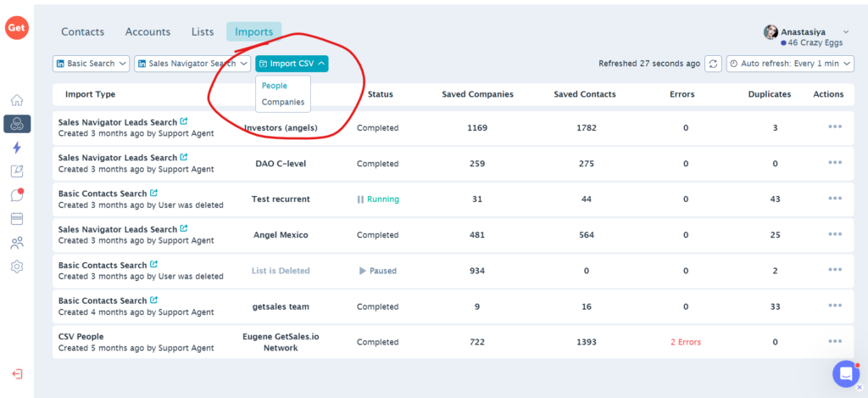Open the Auto refresh interval dropdown
The width and height of the screenshot is (868, 398).
tap(790, 64)
